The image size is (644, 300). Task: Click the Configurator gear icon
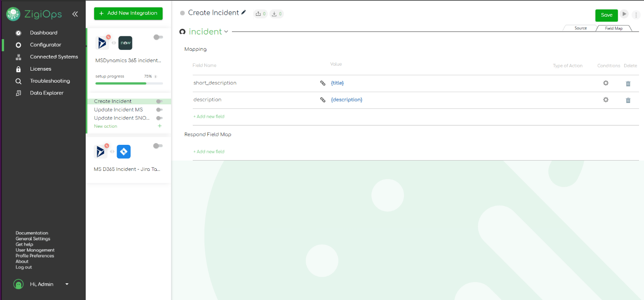tap(18, 45)
